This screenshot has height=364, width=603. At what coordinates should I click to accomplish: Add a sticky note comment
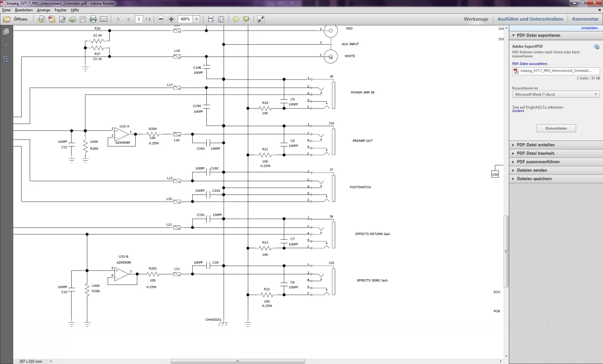[x=236, y=19]
